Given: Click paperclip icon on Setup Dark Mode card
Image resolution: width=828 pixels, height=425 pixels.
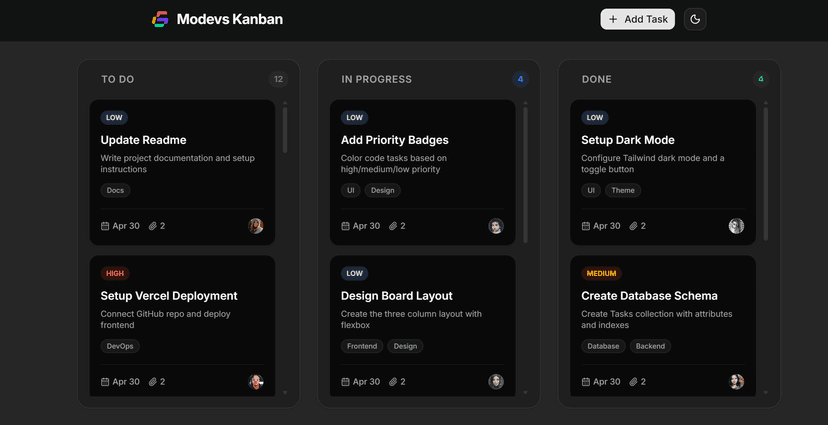Looking at the screenshot, I should click(633, 226).
